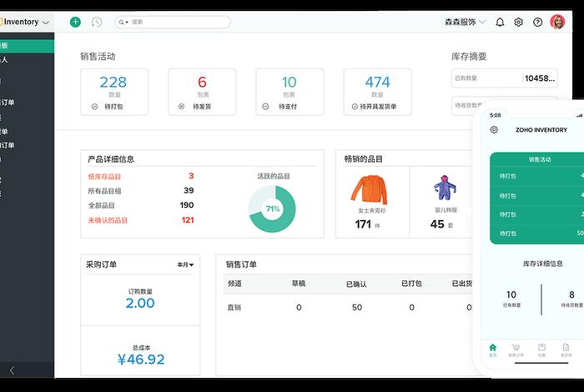Open the 10 待支付 packages count
584x392 pixels.
tap(289, 83)
